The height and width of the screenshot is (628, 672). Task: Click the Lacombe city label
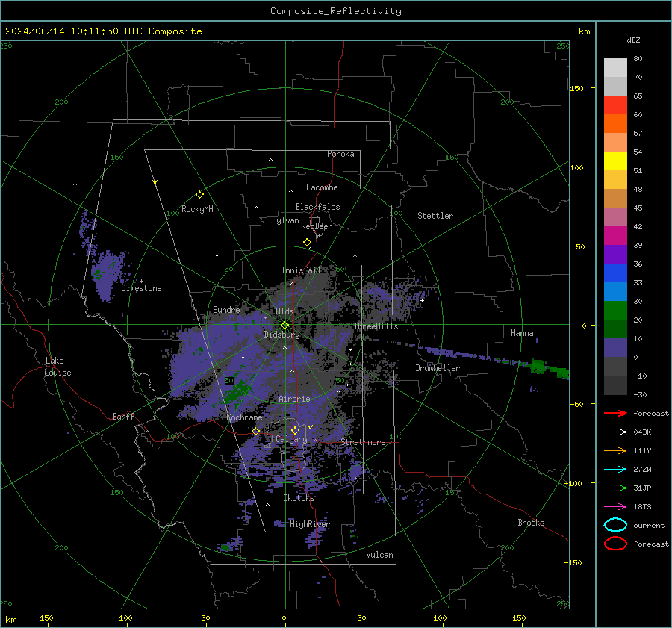click(322, 187)
